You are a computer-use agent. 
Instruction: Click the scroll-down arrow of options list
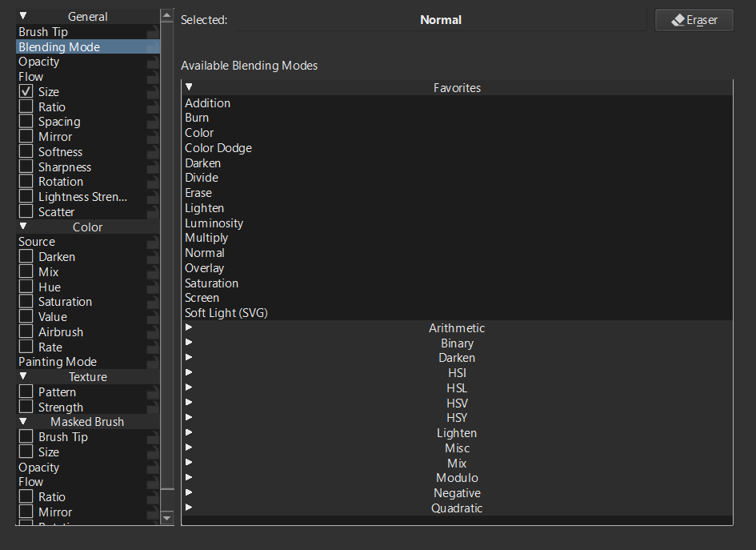(167, 518)
